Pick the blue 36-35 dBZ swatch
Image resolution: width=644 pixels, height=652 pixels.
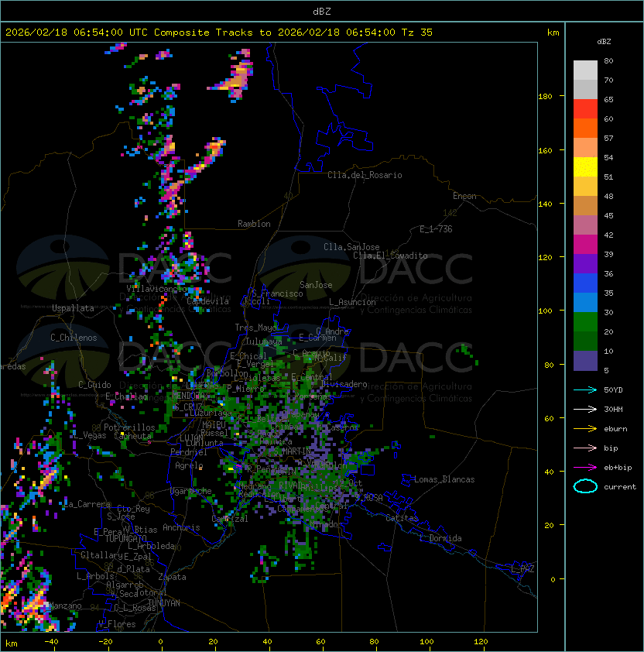tap(585, 283)
